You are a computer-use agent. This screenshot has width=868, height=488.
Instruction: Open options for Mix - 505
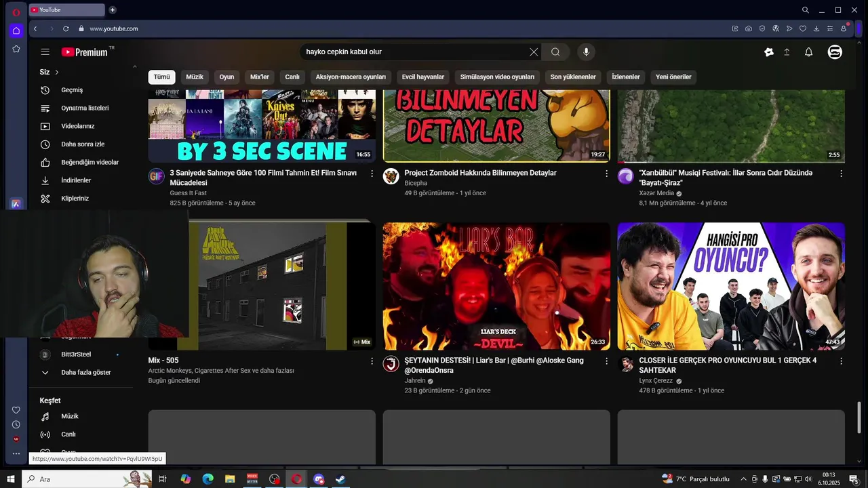point(372,361)
